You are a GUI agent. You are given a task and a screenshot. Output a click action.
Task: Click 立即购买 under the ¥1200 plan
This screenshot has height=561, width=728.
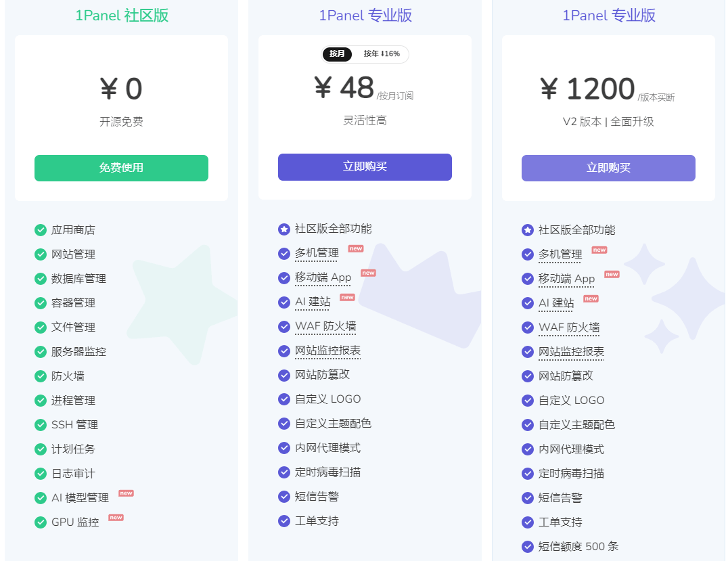[608, 168]
